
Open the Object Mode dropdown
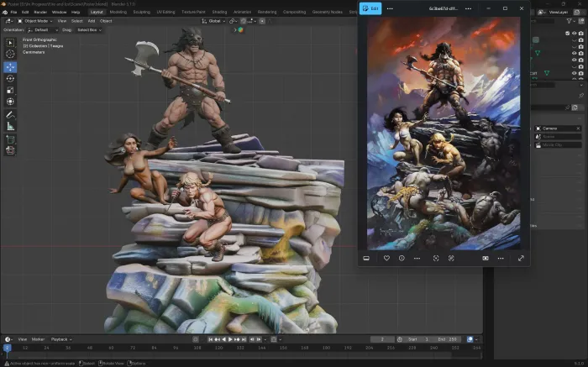click(35, 21)
